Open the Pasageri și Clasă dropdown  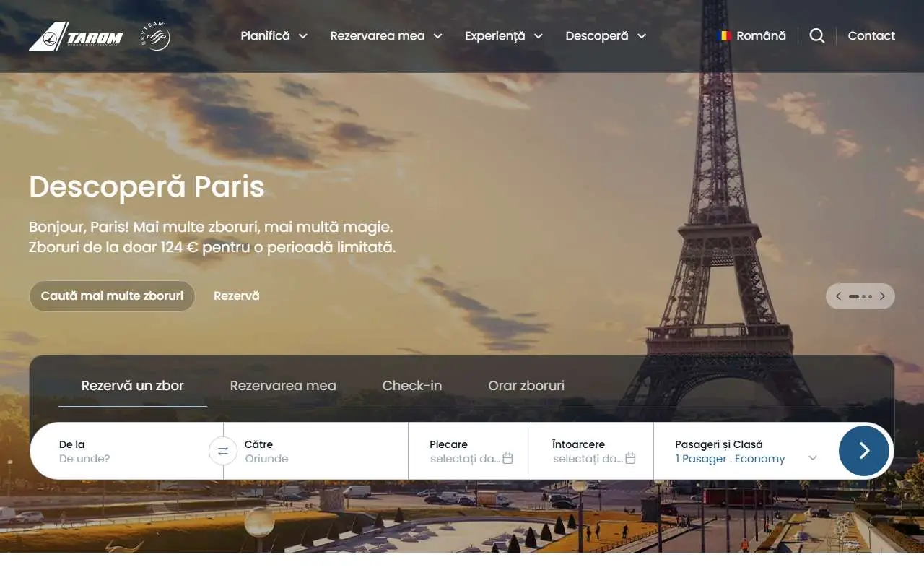[746, 451]
